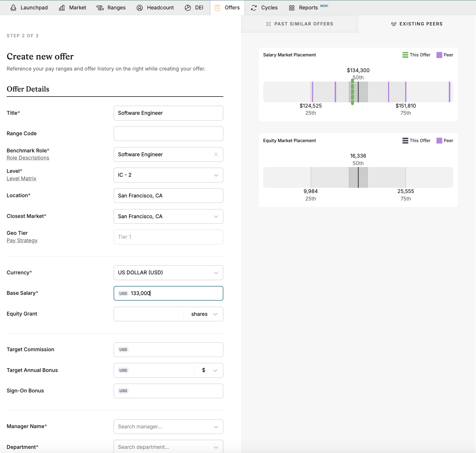
Task: Click the Cycles refresh arrows icon
Action: click(254, 8)
